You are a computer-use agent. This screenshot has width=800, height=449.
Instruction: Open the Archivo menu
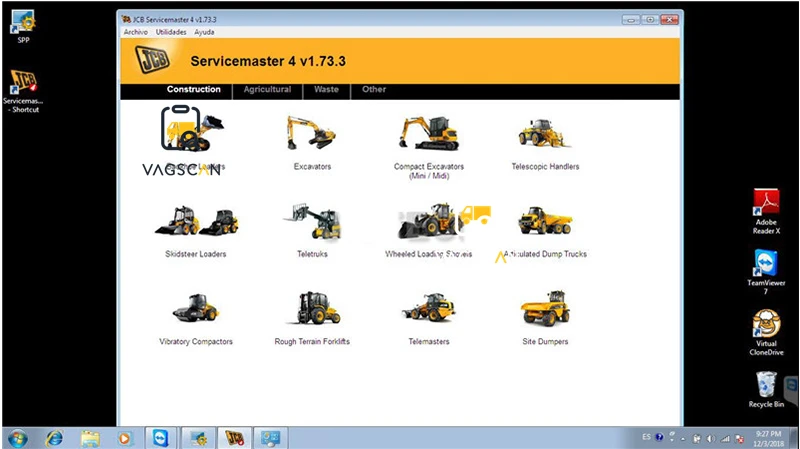click(x=135, y=32)
